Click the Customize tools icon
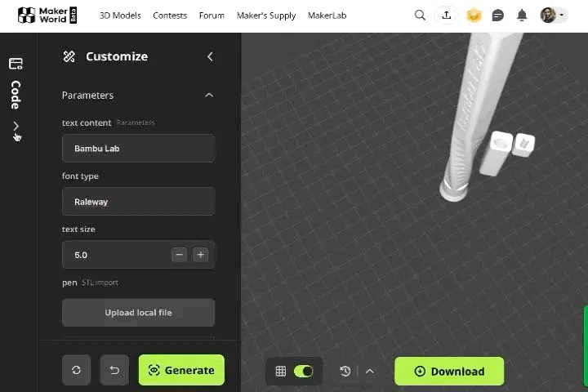The image size is (588, 392). [69, 56]
